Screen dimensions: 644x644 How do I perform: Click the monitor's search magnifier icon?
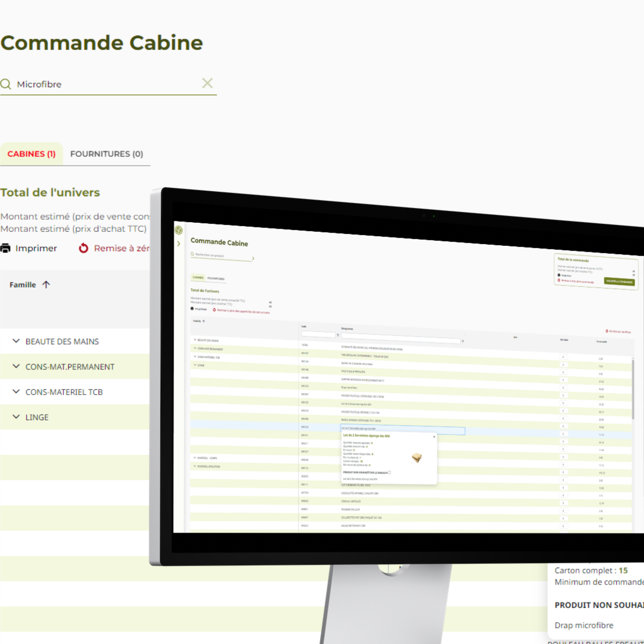(x=192, y=254)
